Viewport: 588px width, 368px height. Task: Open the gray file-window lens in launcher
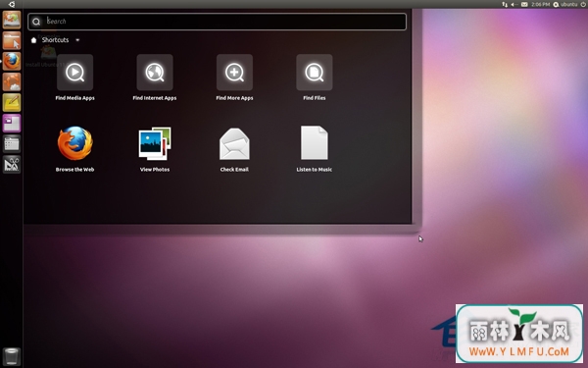click(x=12, y=144)
